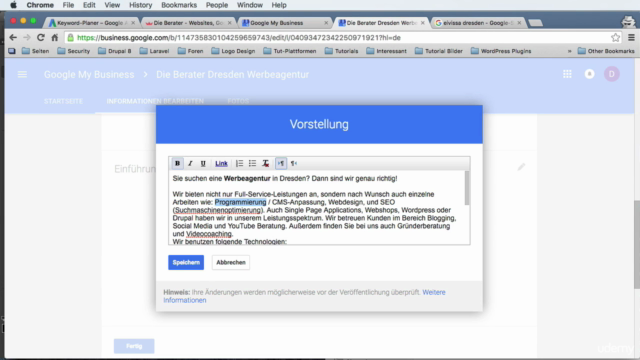Open the Bookmarks menu in menu bar
This screenshot has height=360, width=640.
click(179, 5)
